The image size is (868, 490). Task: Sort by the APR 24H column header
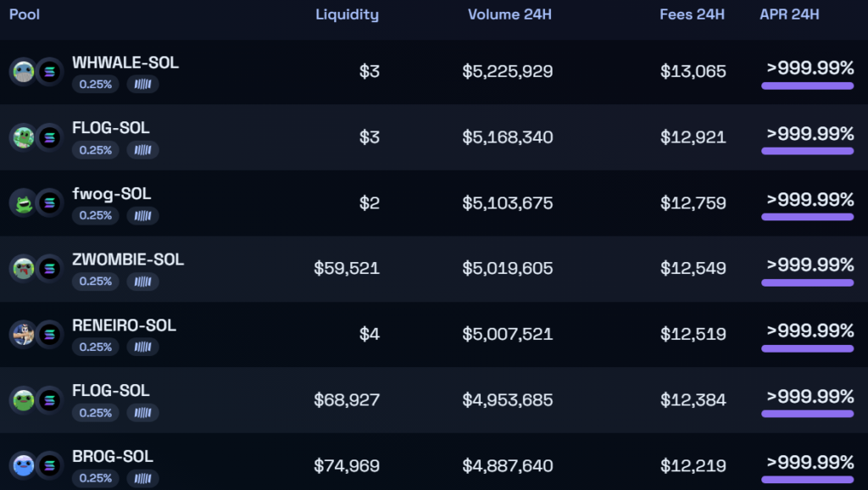click(x=789, y=14)
